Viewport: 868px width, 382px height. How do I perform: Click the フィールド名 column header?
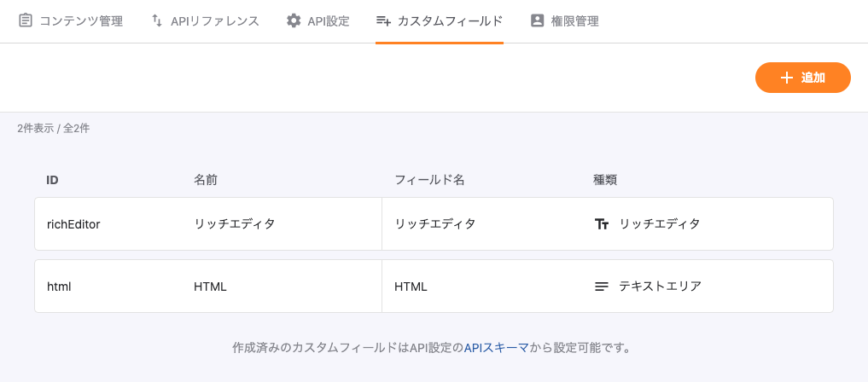[429, 180]
